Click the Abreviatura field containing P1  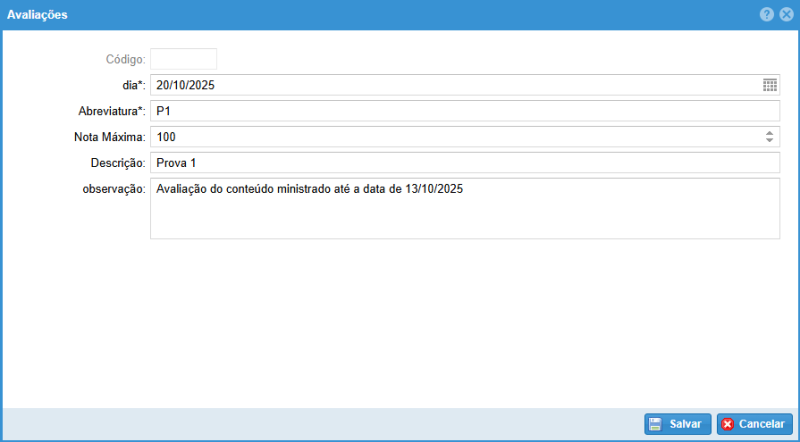click(464, 111)
